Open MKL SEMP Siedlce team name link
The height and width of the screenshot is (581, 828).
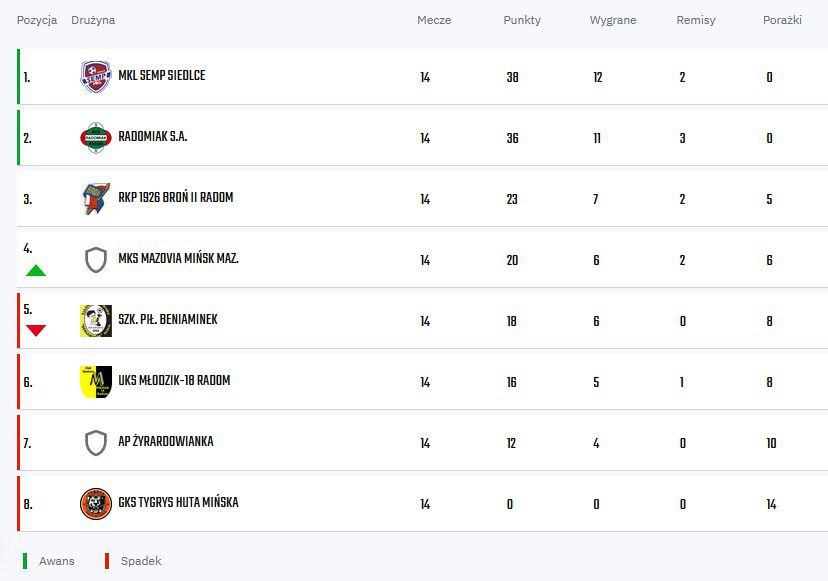162,76
